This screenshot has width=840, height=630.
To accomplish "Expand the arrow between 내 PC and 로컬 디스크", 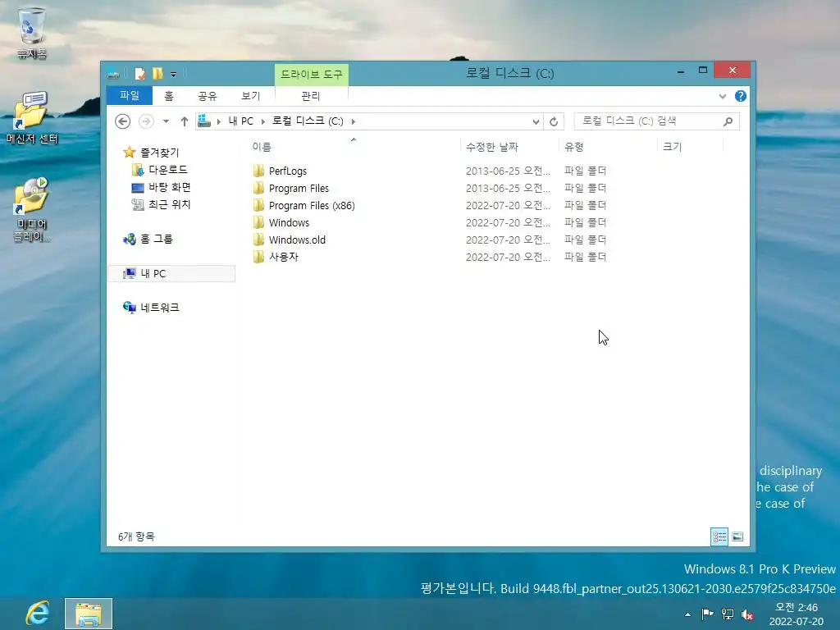I will pyautogui.click(x=263, y=121).
